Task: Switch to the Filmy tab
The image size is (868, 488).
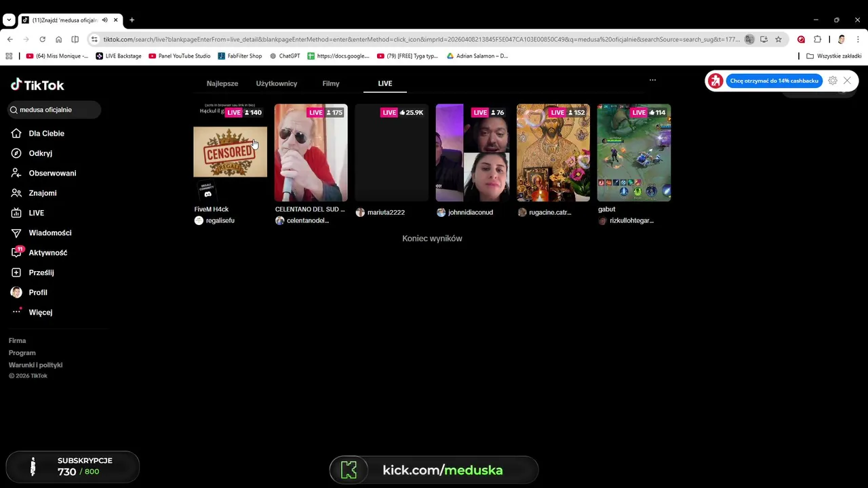Action: coord(331,83)
